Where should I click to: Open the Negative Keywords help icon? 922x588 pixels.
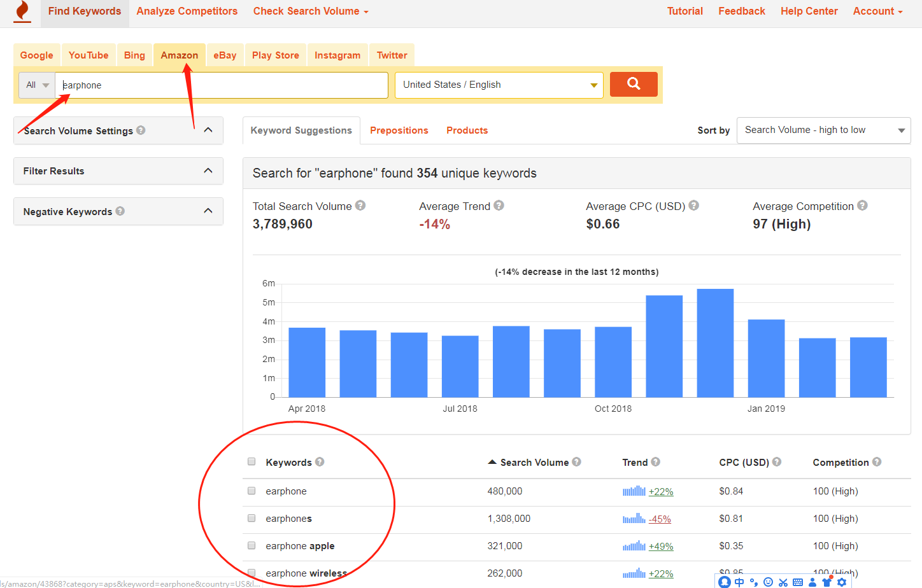tap(120, 211)
